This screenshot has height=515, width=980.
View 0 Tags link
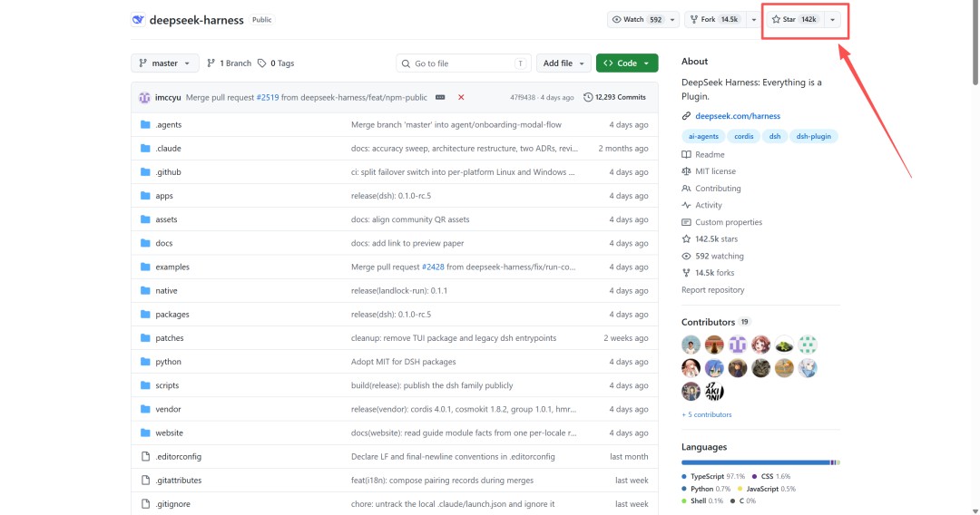[x=276, y=63]
